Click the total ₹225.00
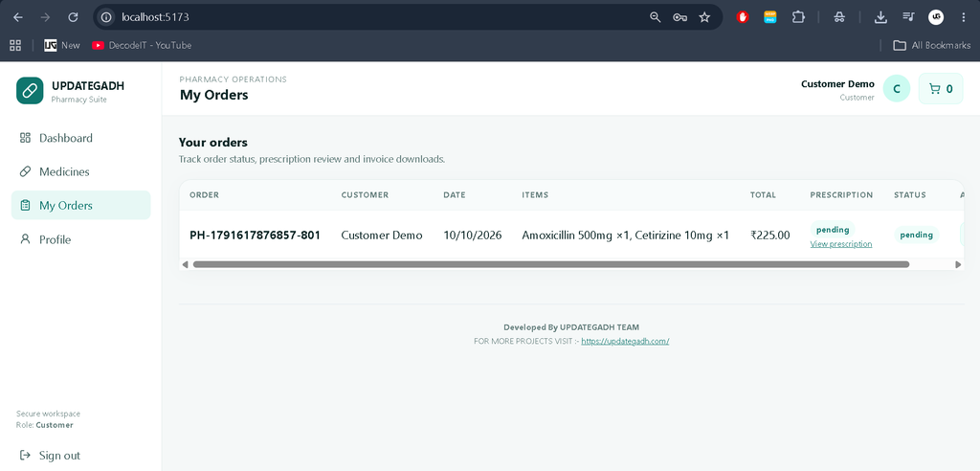 [770, 235]
